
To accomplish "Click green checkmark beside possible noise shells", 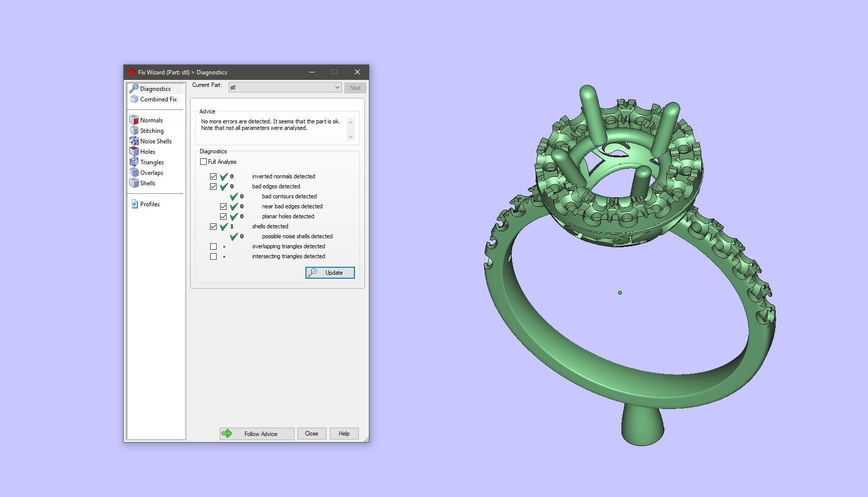I will coord(234,236).
